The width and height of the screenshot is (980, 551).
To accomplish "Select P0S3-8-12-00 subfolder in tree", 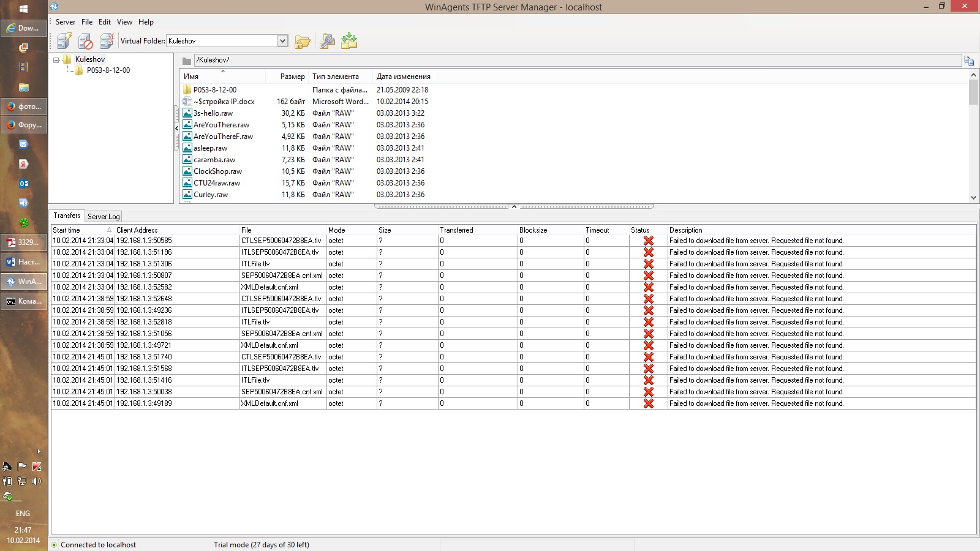I will (x=108, y=70).
